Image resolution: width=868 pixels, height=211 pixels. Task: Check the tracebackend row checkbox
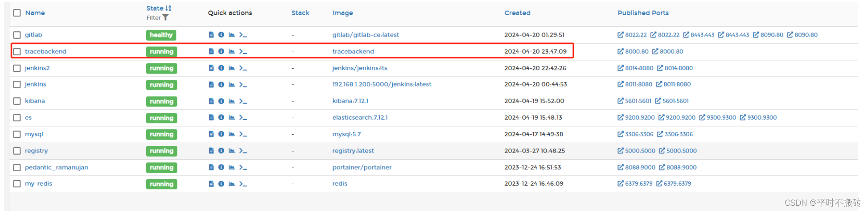coord(17,51)
